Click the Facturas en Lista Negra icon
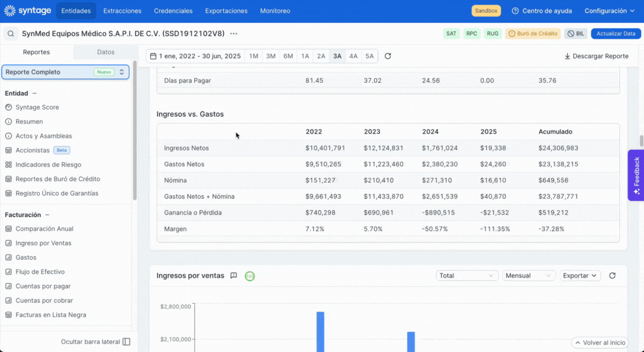 [8, 315]
